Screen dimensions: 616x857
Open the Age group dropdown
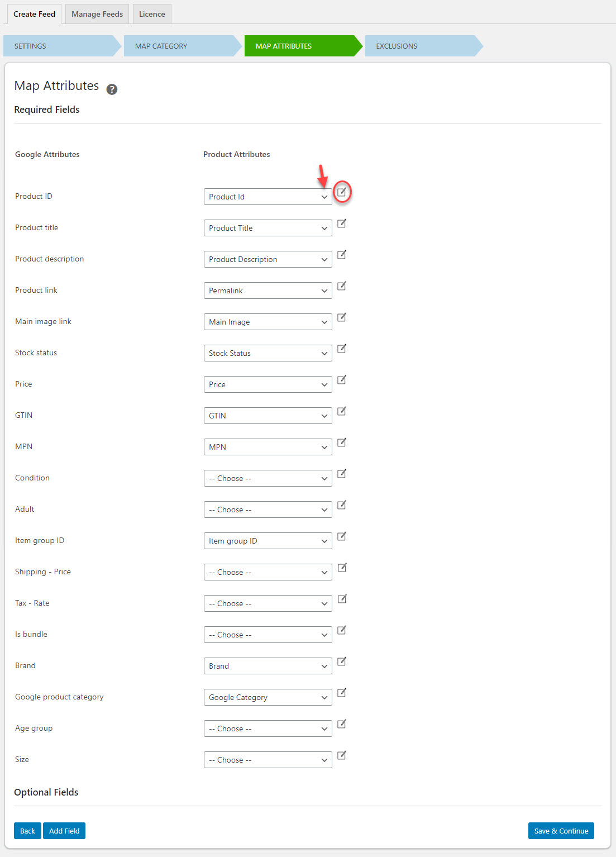tap(268, 729)
